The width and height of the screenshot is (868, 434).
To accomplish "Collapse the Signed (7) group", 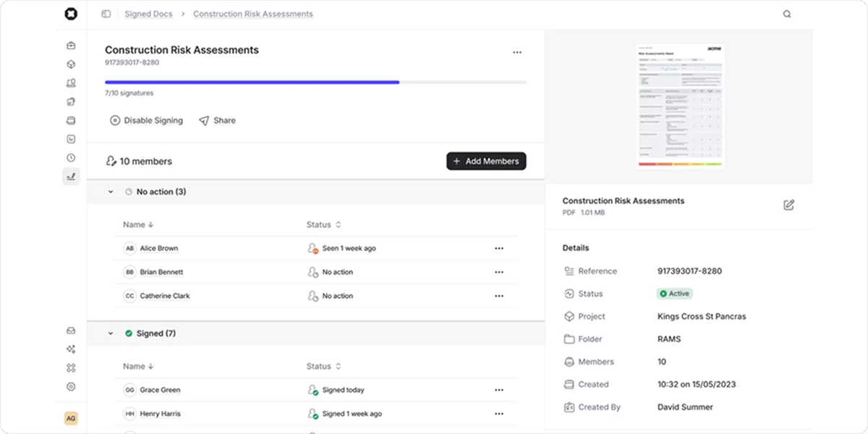I will click(111, 333).
